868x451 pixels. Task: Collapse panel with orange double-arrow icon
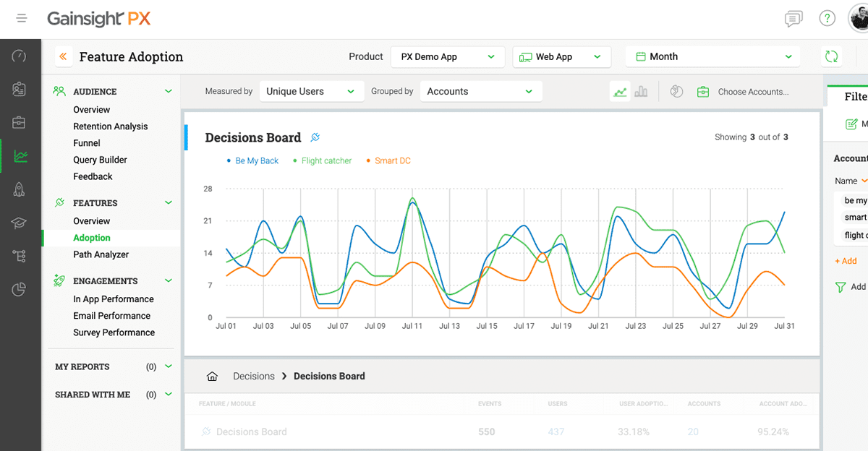64,56
